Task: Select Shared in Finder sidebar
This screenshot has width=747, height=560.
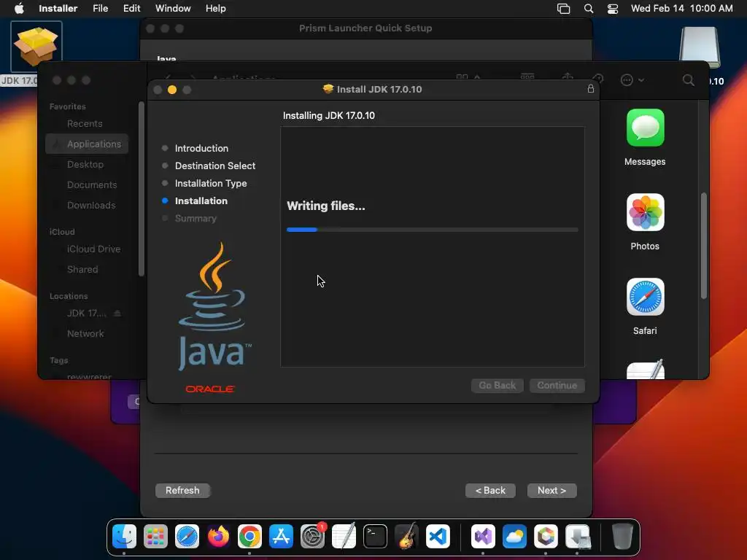Action: coord(82,270)
